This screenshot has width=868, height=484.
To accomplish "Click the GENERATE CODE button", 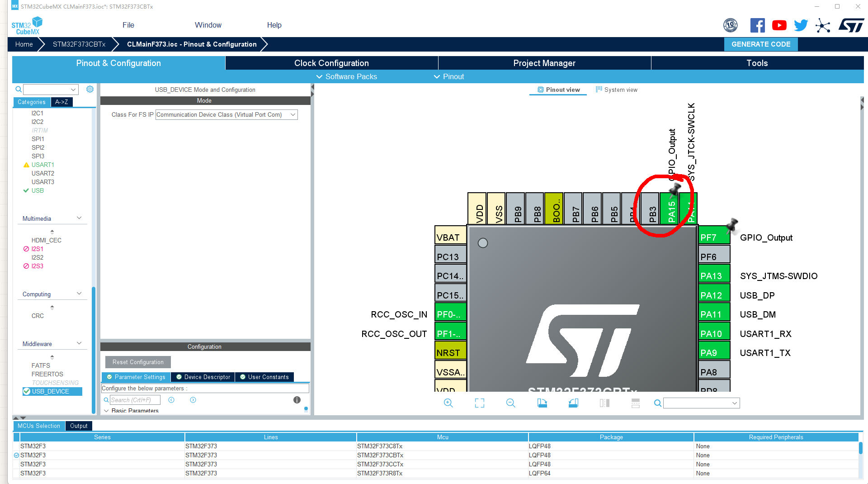I will tap(760, 44).
